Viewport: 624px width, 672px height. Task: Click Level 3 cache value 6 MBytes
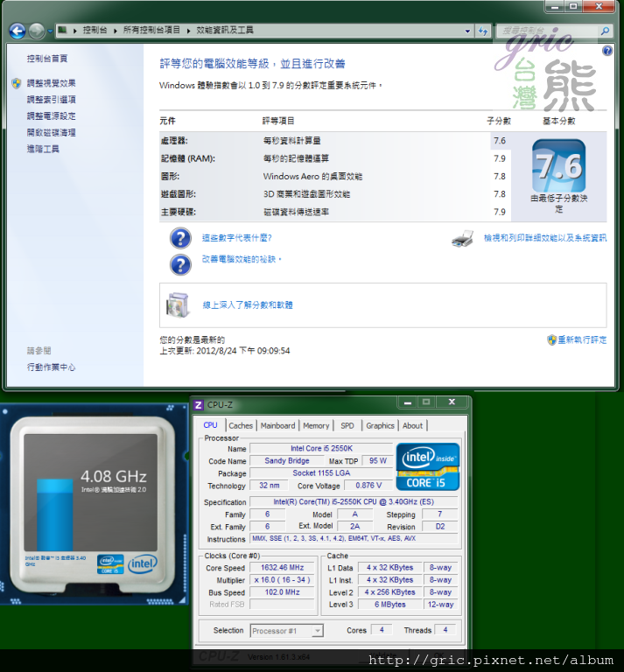(x=390, y=605)
